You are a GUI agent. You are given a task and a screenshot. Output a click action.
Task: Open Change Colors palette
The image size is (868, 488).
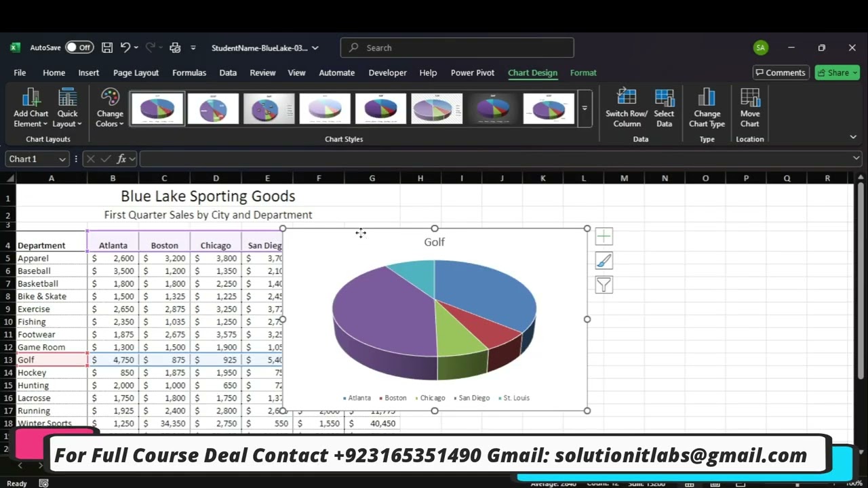coord(110,108)
